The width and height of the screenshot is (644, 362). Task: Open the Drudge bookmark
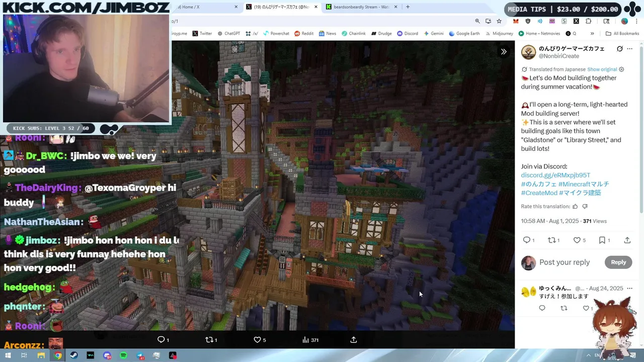(381, 34)
